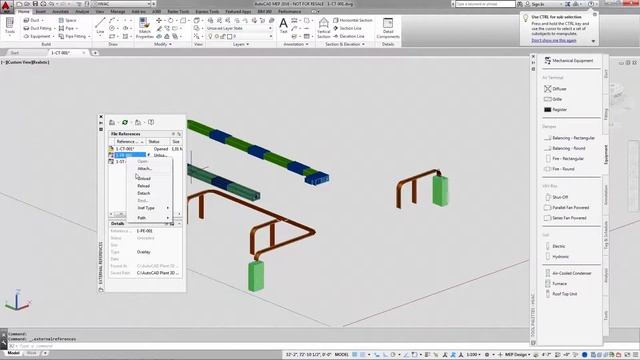This screenshot has width=640, height=360.
Task: Click the new drawing tab plus button
Action: 95,53
